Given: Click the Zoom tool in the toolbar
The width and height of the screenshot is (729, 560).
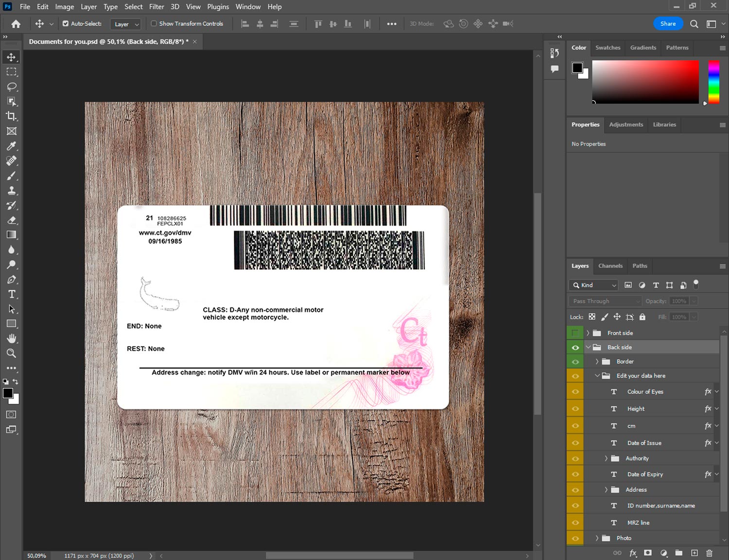Looking at the screenshot, I should (12, 353).
